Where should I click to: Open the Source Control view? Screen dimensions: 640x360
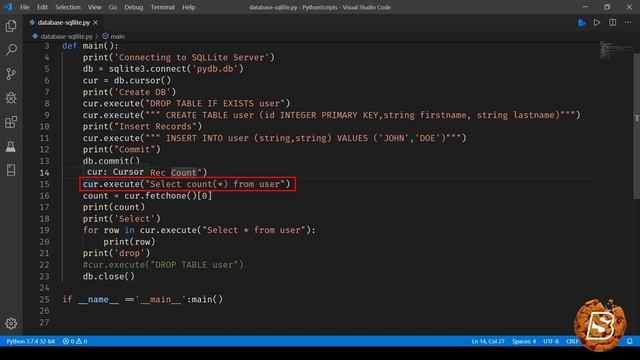[11, 74]
